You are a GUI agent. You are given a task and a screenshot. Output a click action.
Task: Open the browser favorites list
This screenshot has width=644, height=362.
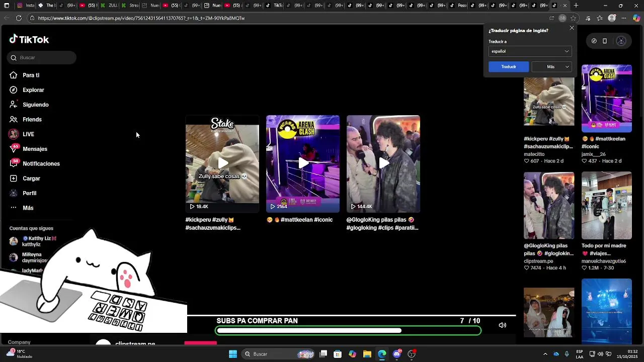pyautogui.click(x=600, y=18)
